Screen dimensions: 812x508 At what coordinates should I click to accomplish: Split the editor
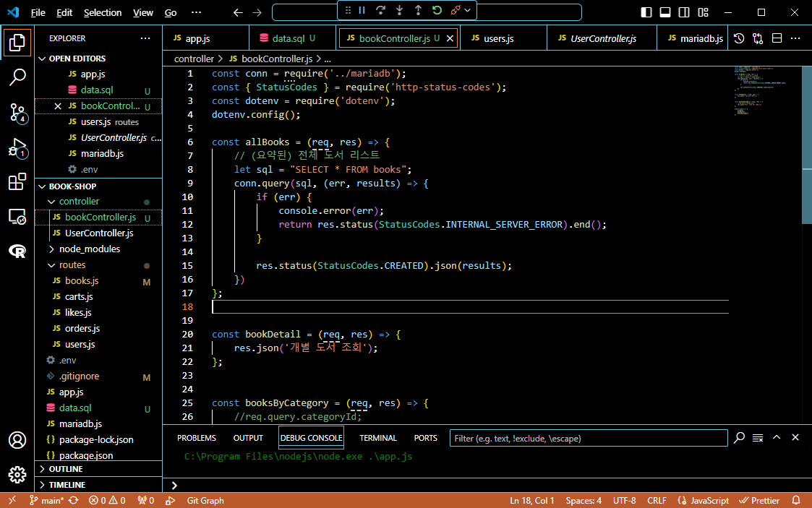pos(777,38)
